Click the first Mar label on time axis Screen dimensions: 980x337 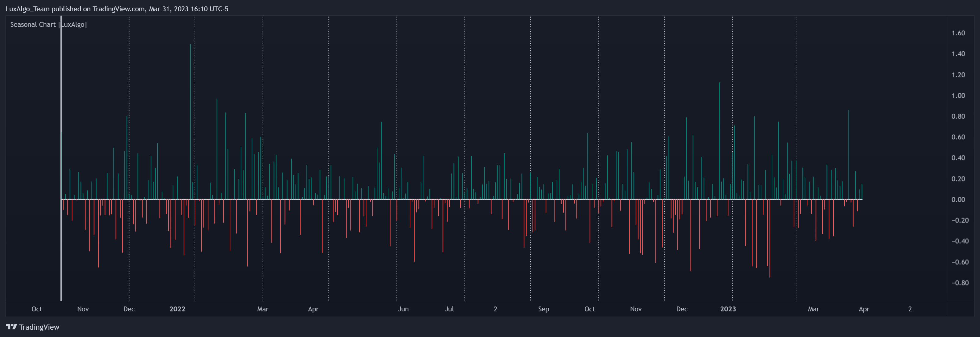[262, 309]
